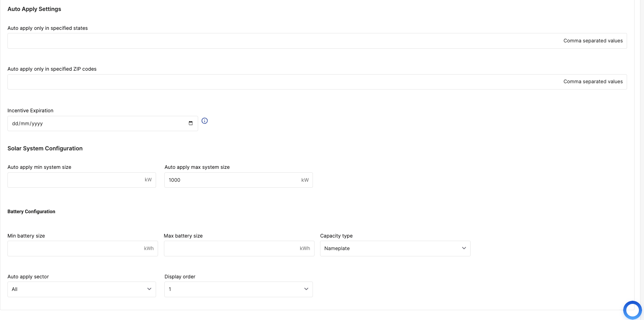The height and width of the screenshot is (320, 644).
Task: Click the Display order label
Action: tap(180, 277)
